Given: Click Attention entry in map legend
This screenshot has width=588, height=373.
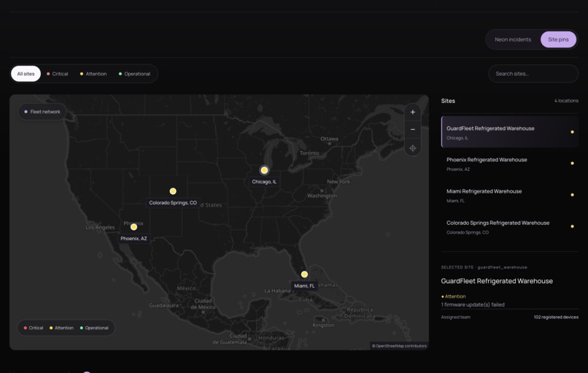Looking at the screenshot, I should tap(61, 328).
